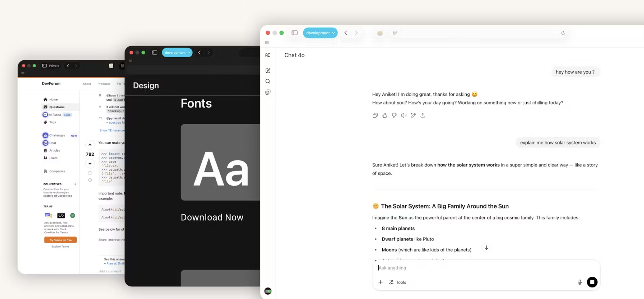Jump to bottom of chat with down arrow
The width and height of the screenshot is (644, 299).
click(487, 248)
